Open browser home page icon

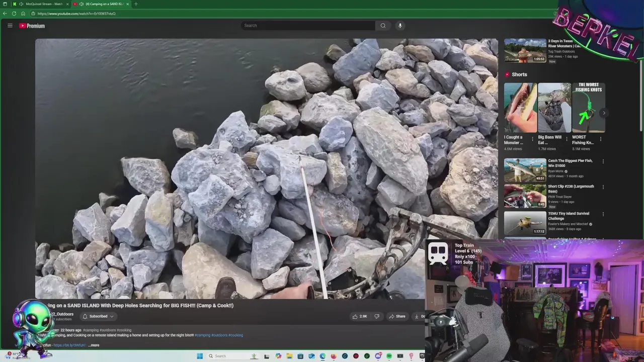[x=23, y=14]
